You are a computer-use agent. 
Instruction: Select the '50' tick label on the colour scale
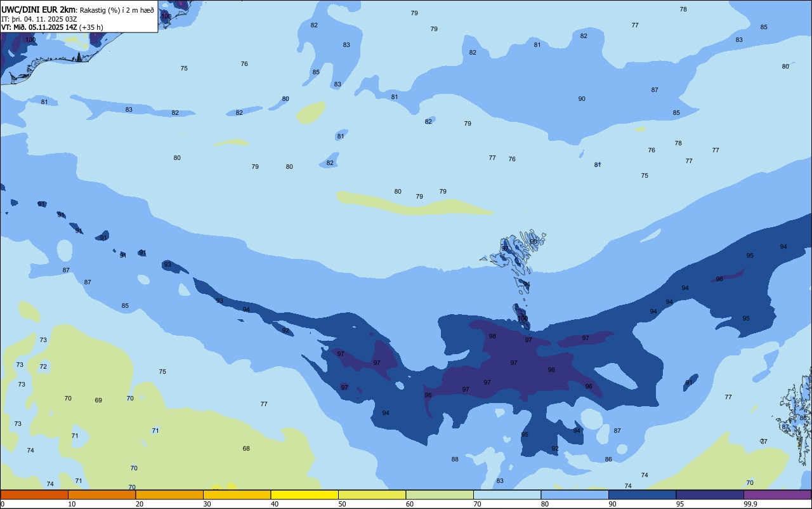(342, 504)
